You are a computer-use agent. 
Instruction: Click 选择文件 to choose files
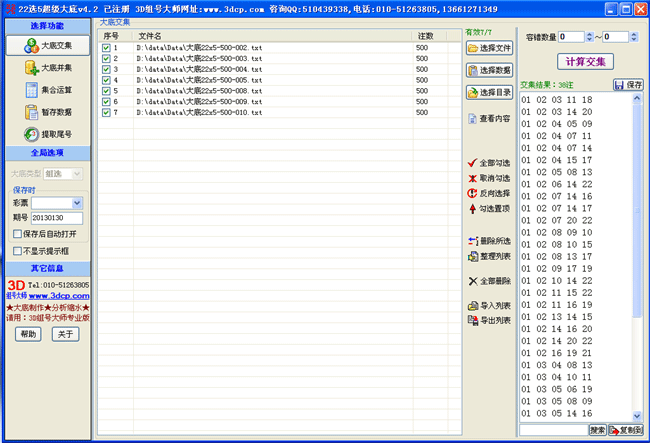click(488, 48)
